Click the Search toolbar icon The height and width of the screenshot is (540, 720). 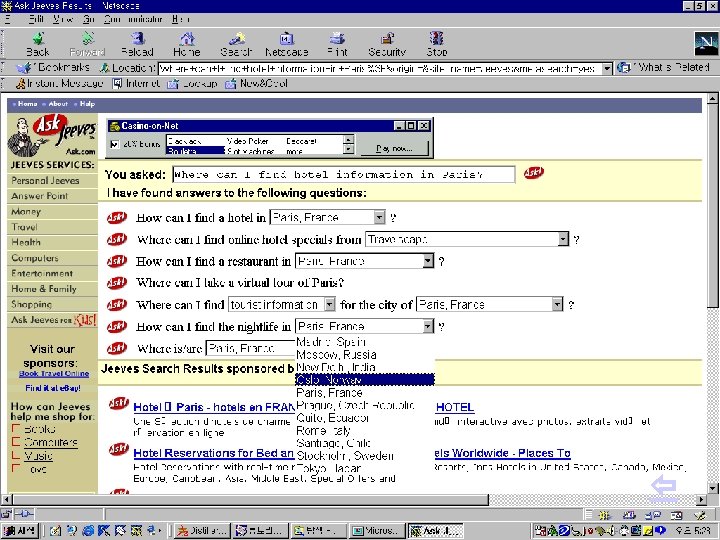pos(236,45)
